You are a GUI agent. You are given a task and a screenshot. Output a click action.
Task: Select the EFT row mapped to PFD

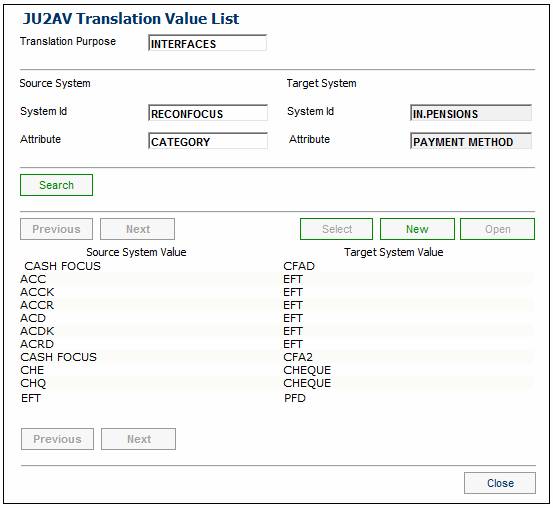pyautogui.click(x=277, y=398)
